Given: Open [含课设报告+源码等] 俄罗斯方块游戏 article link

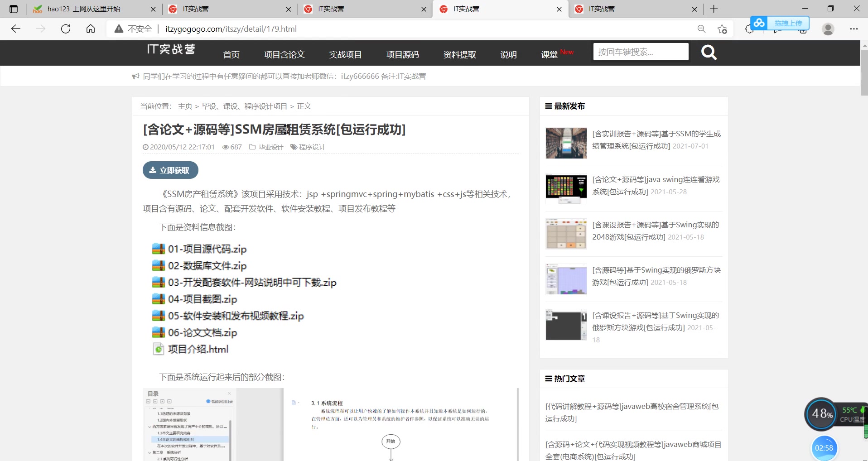Looking at the screenshot, I should click(x=656, y=322).
